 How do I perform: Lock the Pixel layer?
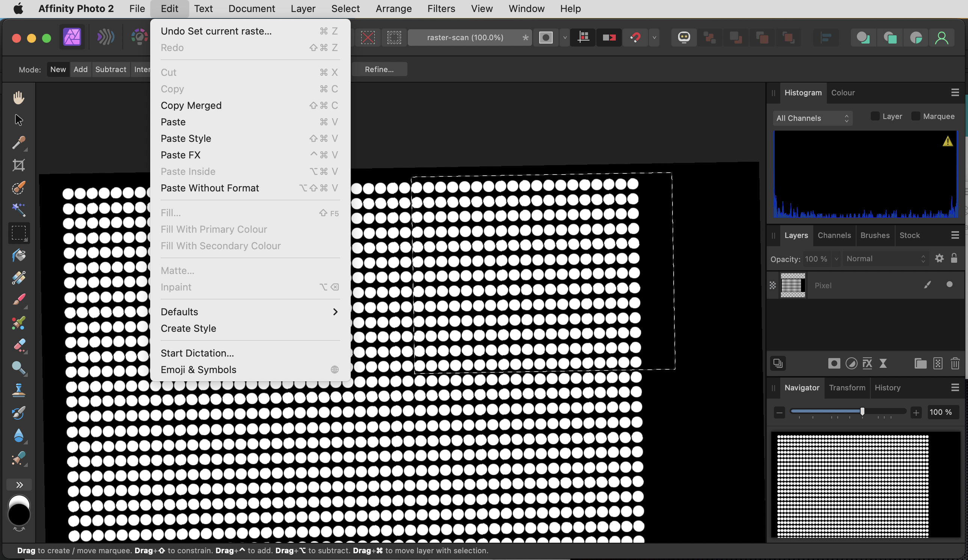point(955,259)
